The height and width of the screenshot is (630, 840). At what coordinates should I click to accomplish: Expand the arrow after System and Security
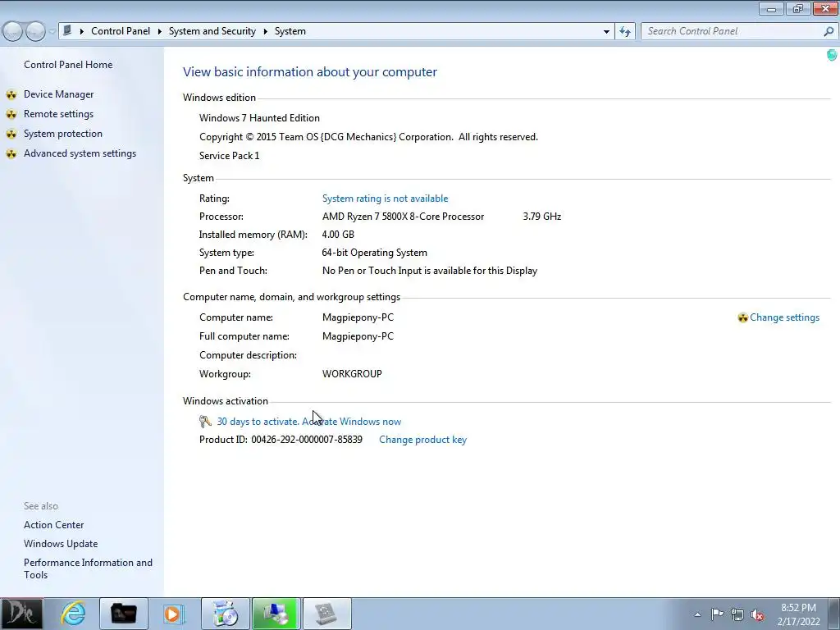(x=265, y=32)
